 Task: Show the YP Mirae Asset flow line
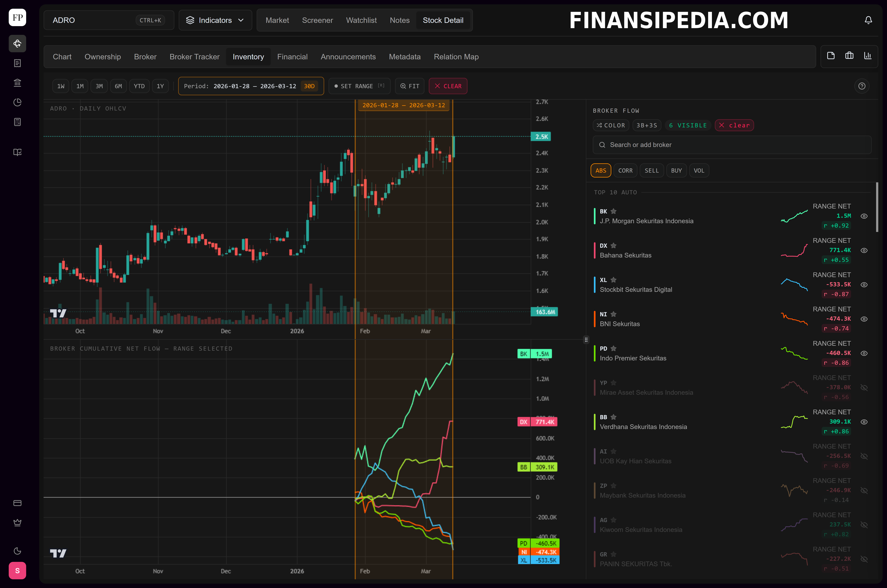pos(864,388)
